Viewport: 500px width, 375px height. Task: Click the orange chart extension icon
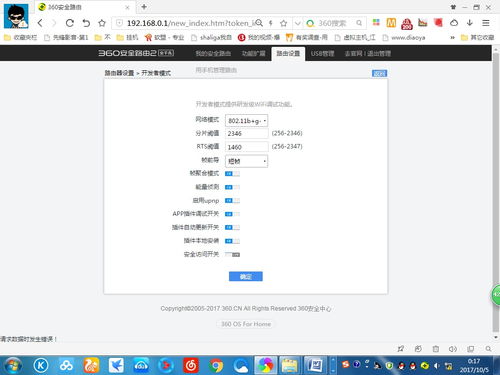pyautogui.click(x=423, y=23)
